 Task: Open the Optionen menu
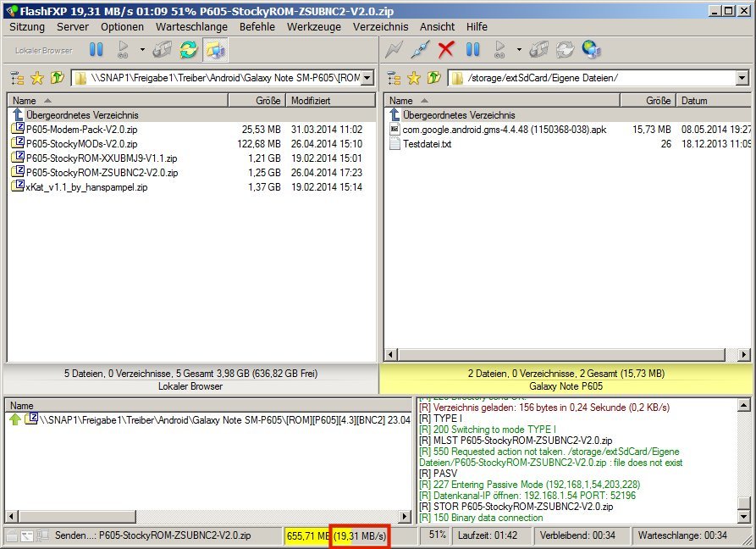pos(123,27)
